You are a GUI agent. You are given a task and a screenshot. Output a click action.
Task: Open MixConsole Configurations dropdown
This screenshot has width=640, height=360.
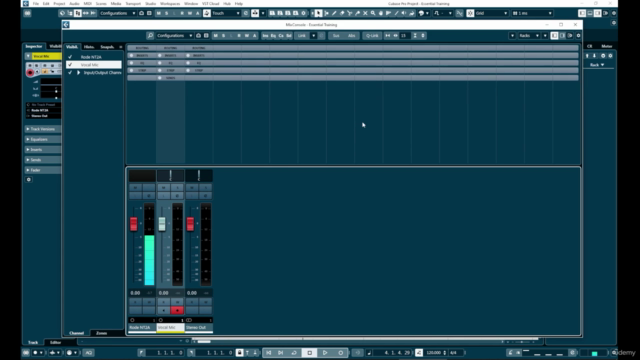pyautogui.click(x=174, y=36)
